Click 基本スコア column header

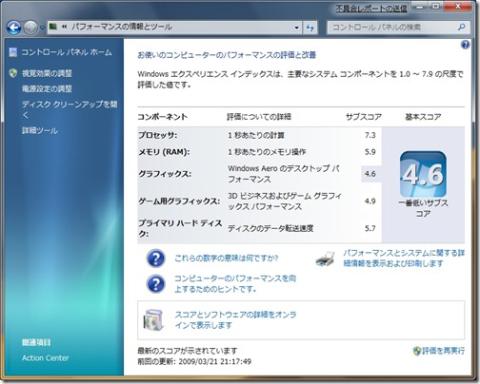pyautogui.click(x=423, y=117)
